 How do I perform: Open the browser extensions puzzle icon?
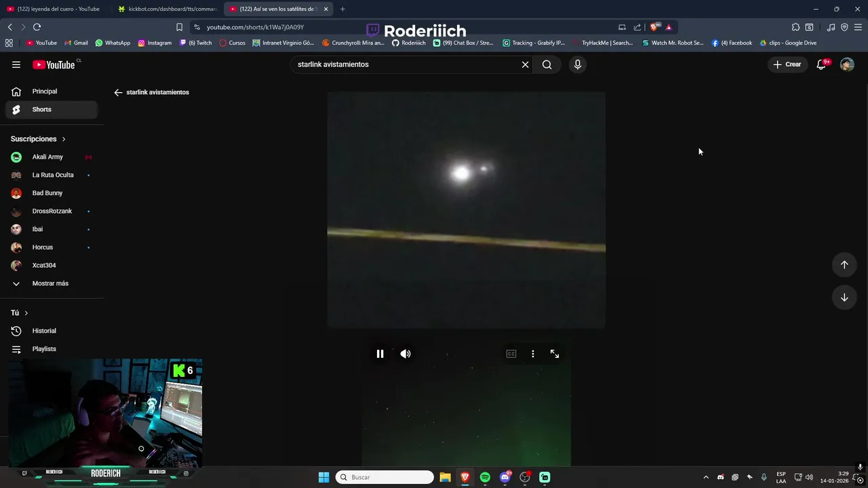[795, 27]
